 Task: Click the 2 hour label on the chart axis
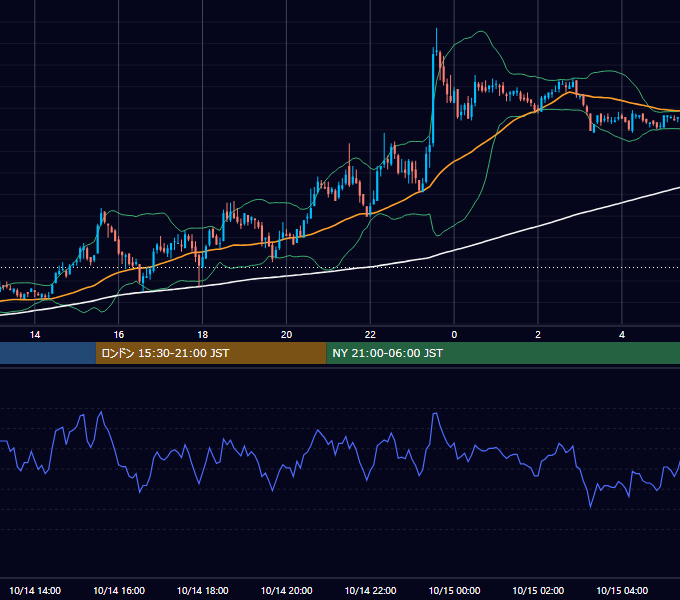pyautogui.click(x=538, y=335)
